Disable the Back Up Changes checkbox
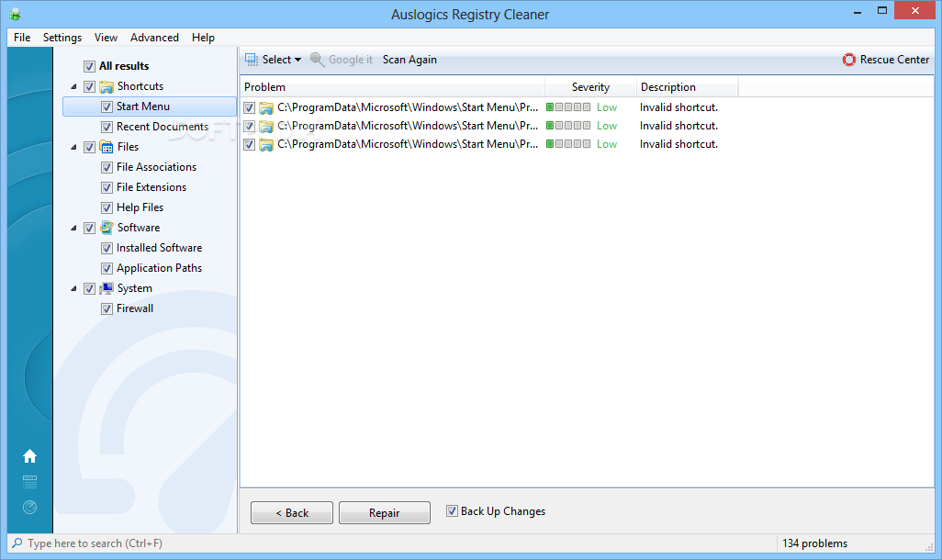Image resolution: width=942 pixels, height=560 pixels. coord(452,510)
